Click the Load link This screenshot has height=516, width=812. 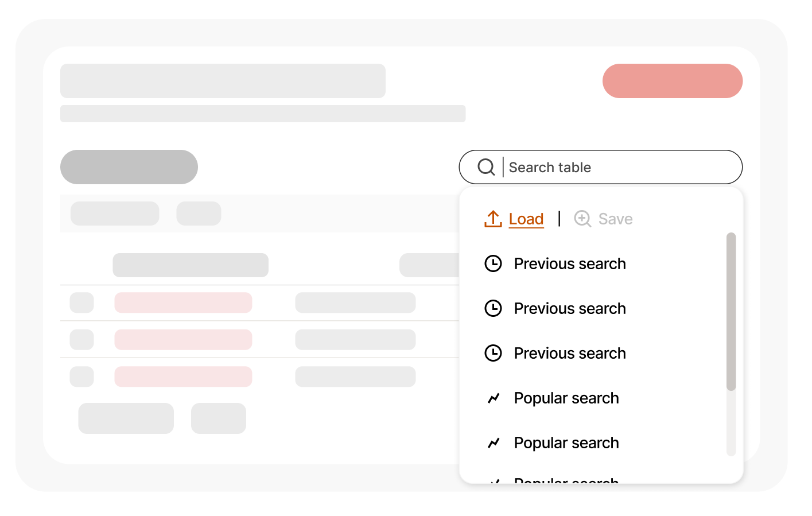pos(526,219)
